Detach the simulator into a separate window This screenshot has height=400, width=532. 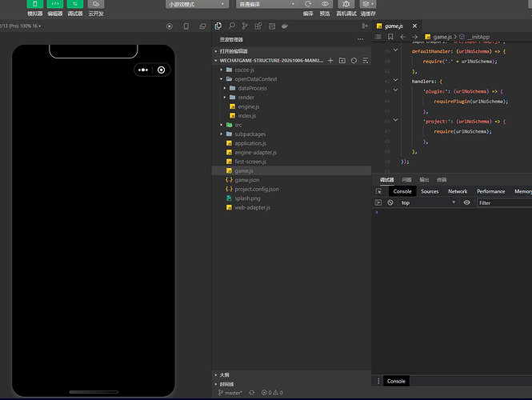202,26
